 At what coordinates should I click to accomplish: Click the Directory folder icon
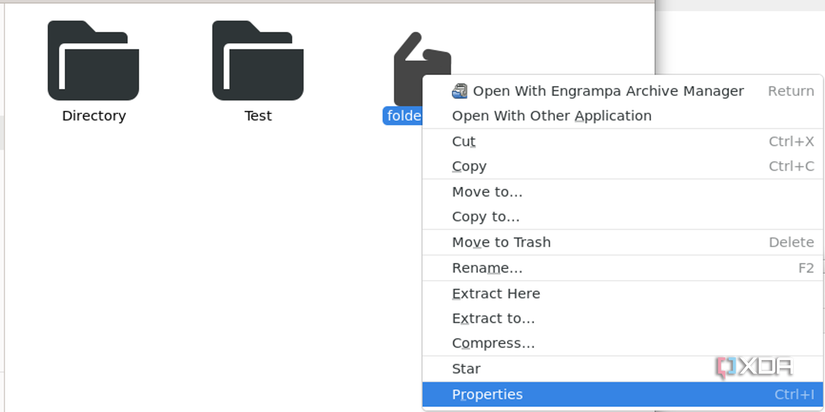click(x=94, y=60)
